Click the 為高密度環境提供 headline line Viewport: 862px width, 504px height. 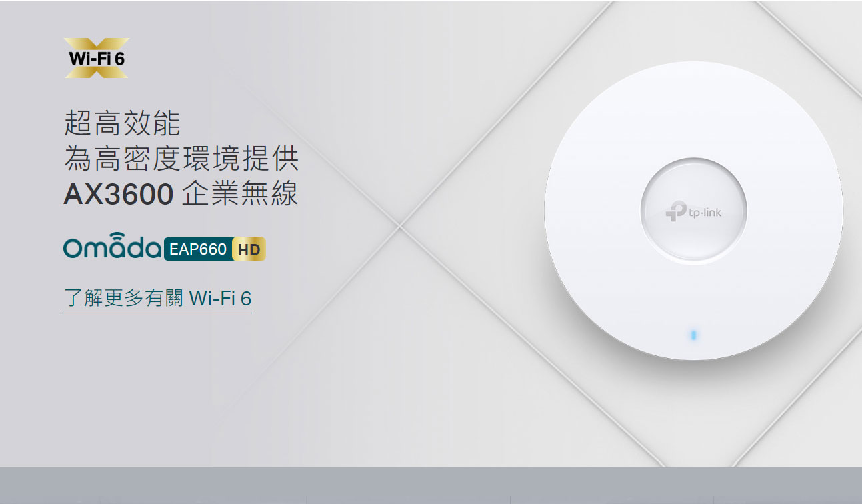pos(181,158)
